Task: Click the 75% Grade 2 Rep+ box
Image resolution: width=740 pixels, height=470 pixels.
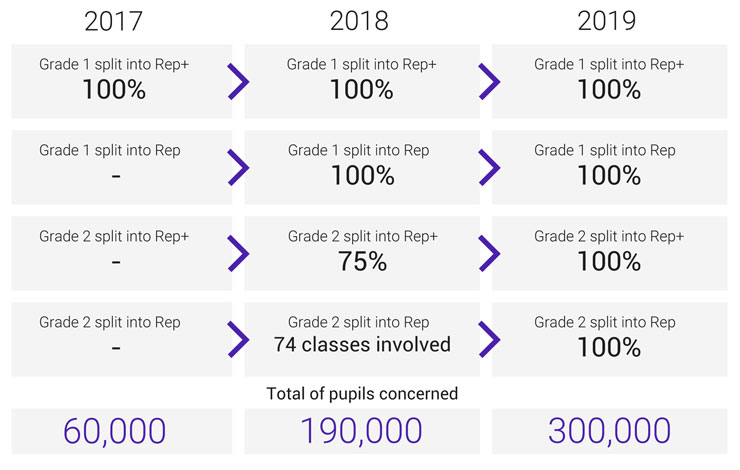Action: pos(362,253)
